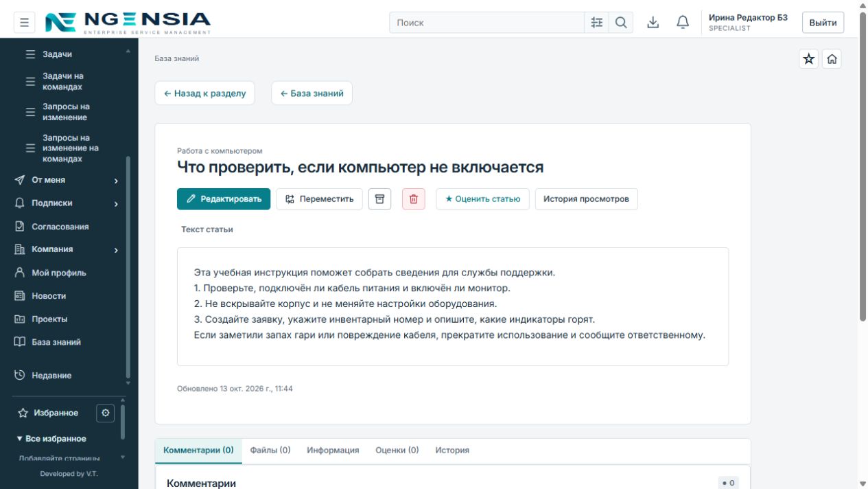Add page to favorites star icon
This screenshot has width=868, height=489.
[809, 59]
